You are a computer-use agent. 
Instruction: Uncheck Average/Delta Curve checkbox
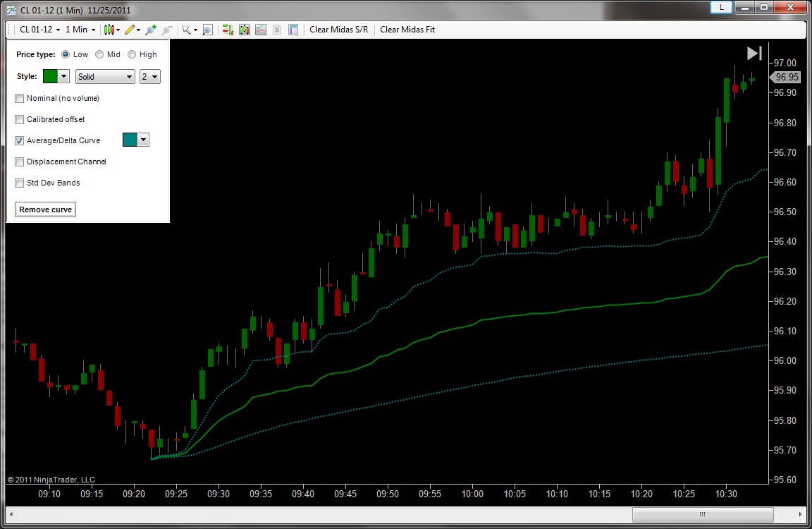click(20, 140)
